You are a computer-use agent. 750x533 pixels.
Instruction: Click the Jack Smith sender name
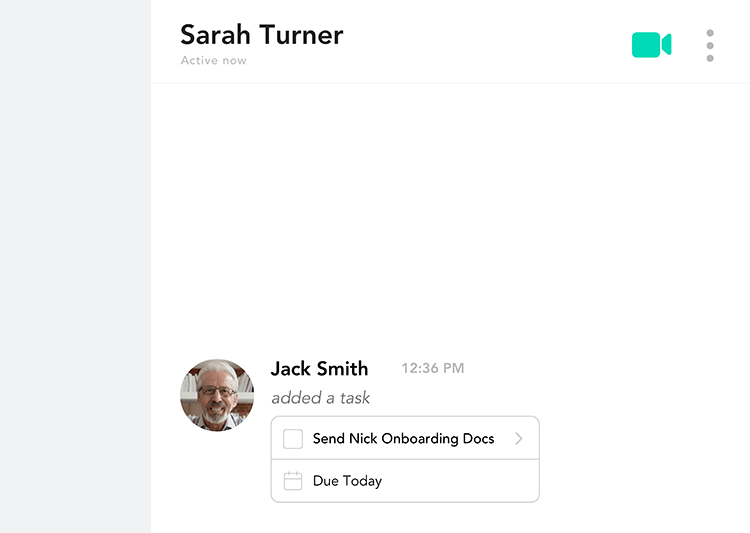point(320,369)
